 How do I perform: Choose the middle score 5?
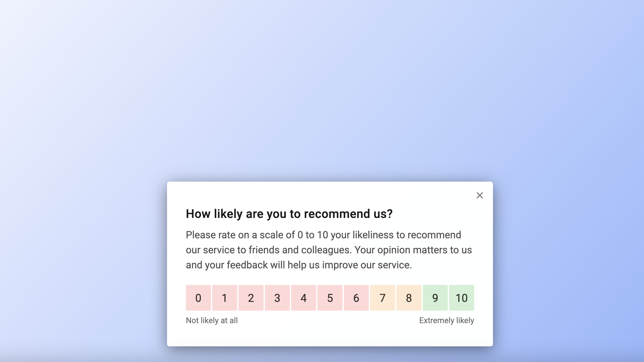(x=330, y=298)
